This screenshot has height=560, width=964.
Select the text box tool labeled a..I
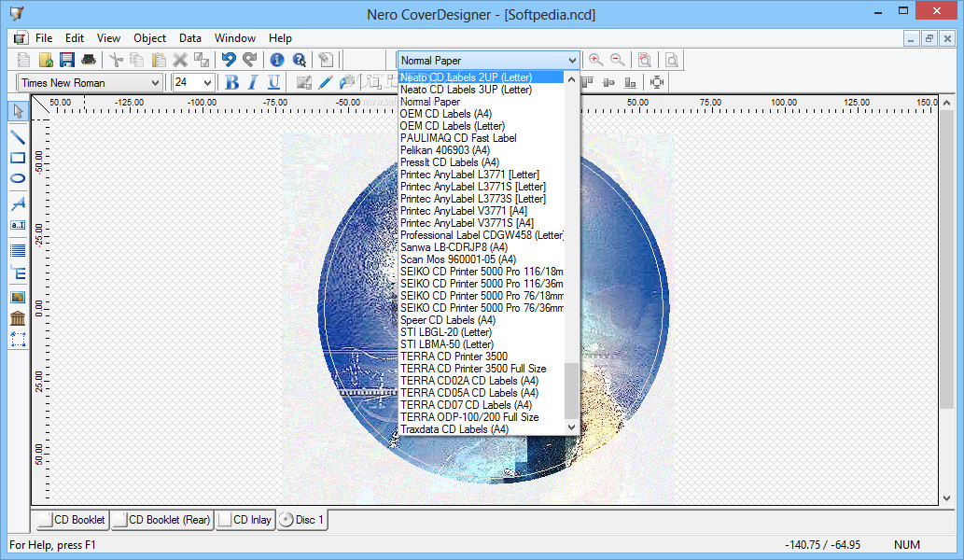(x=18, y=225)
